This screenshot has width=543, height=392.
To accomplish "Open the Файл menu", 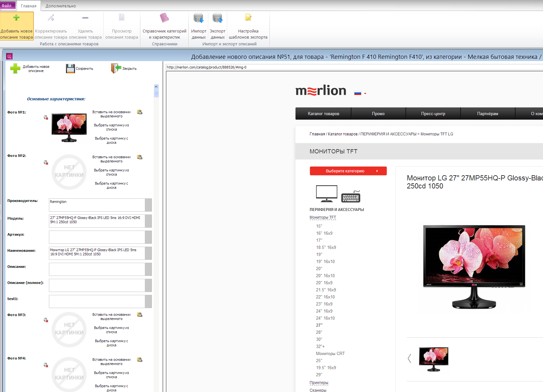I will (7, 5).
